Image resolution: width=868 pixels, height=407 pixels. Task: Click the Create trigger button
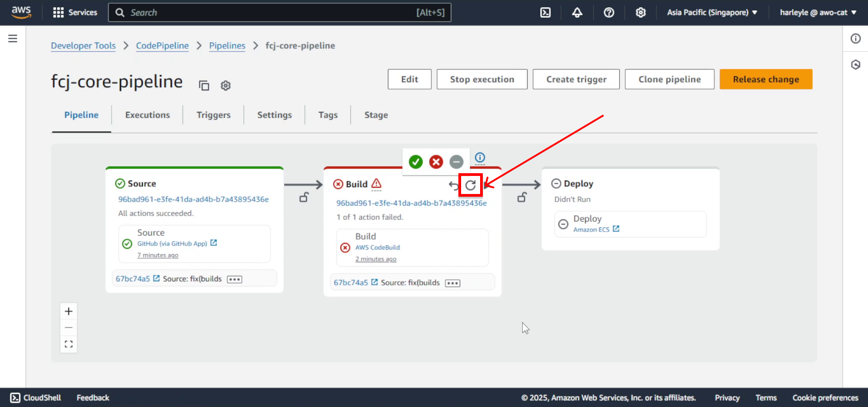[576, 79]
